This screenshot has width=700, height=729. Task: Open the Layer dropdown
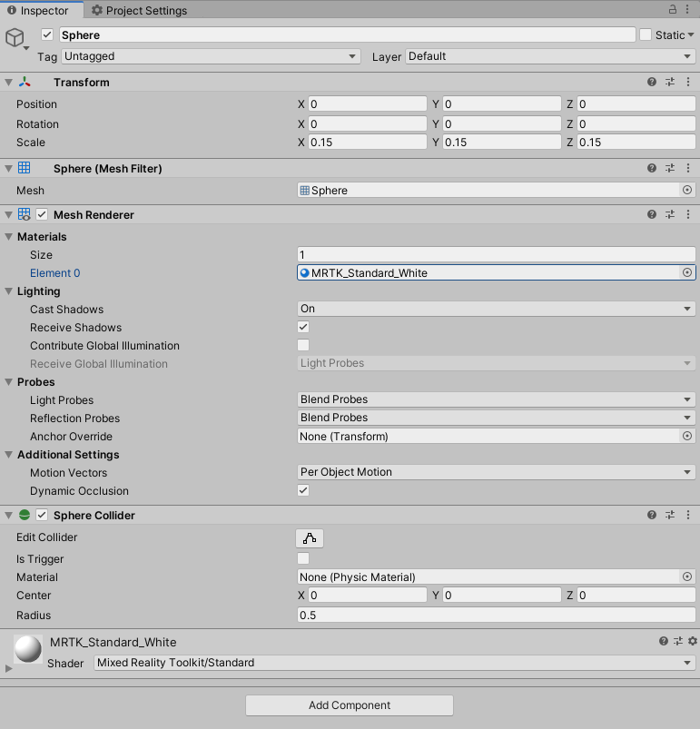[550, 56]
